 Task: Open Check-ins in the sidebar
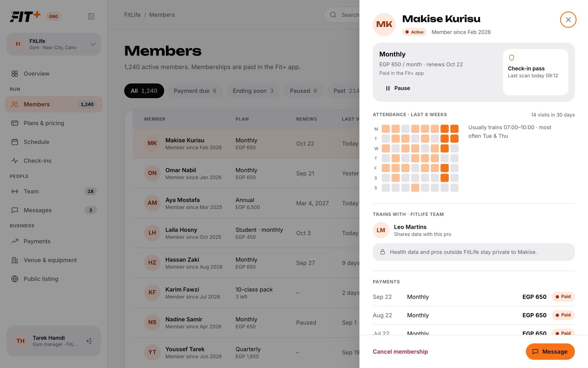point(54,161)
